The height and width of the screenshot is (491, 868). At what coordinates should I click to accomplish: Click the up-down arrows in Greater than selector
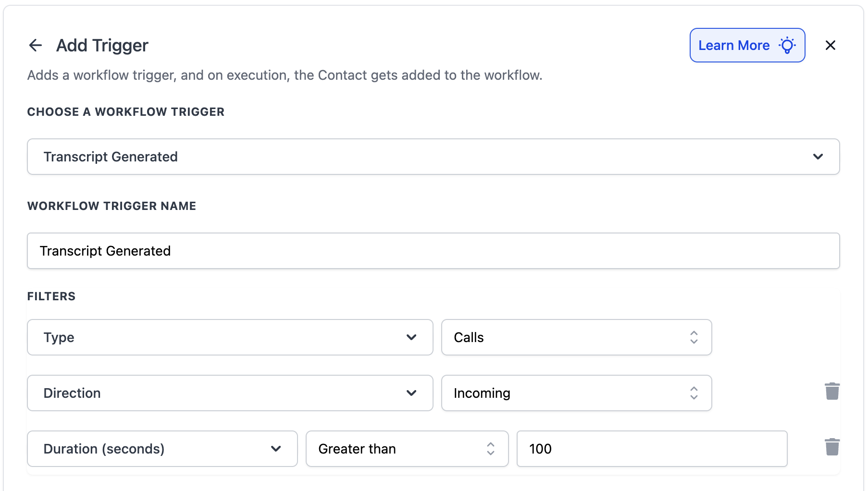(490, 449)
